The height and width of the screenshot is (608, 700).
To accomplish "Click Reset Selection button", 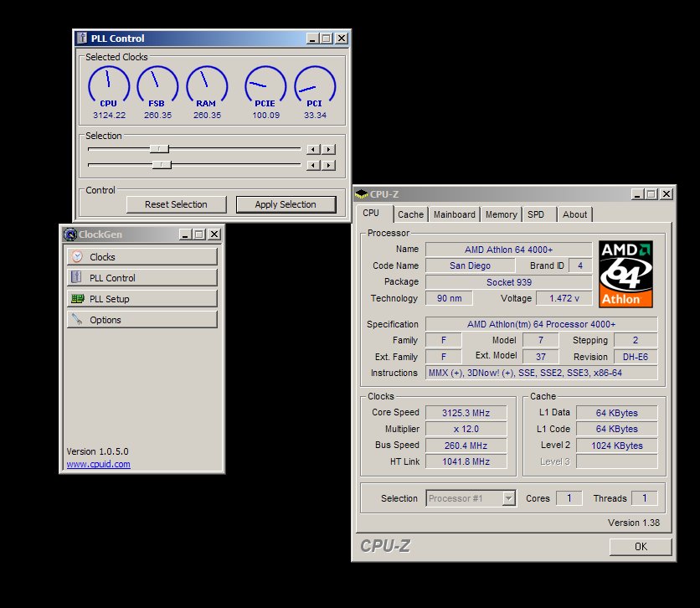I will tap(176, 204).
